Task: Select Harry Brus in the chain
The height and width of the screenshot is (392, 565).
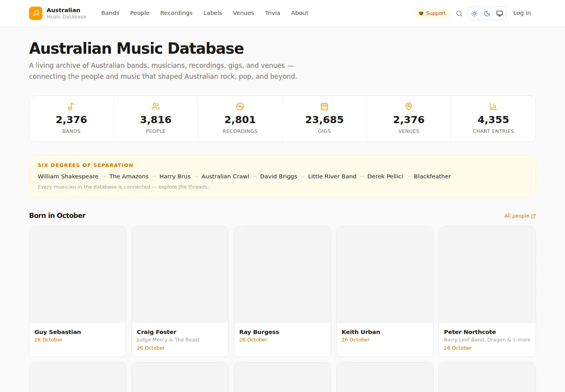Action: point(175,176)
